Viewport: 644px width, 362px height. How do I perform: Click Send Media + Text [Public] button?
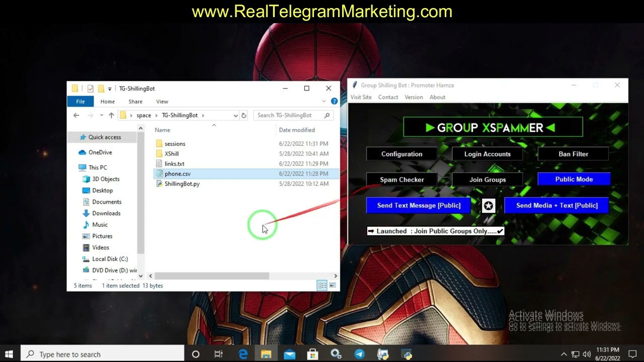click(x=556, y=206)
